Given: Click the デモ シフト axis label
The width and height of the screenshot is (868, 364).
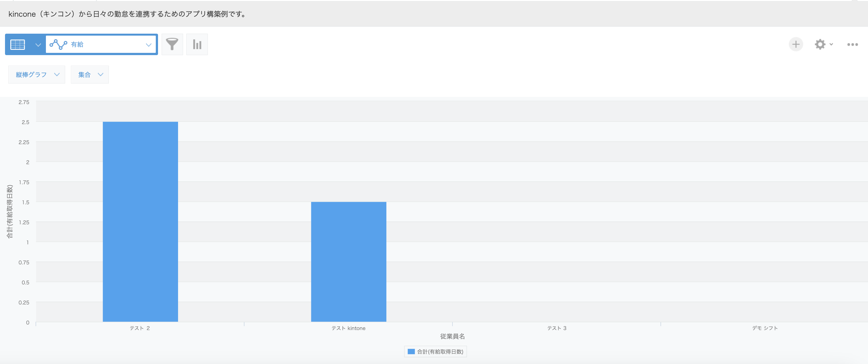Looking at the screenshot, I should tap(765, 328).
